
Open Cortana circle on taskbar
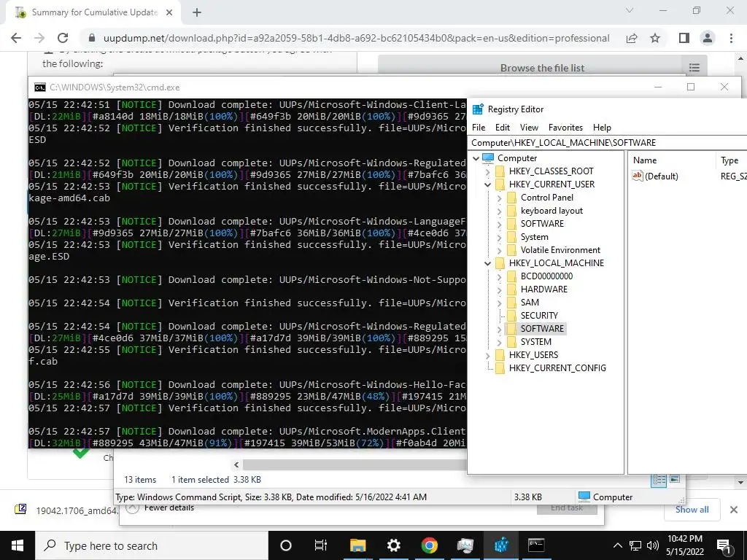tap(286, 545)
